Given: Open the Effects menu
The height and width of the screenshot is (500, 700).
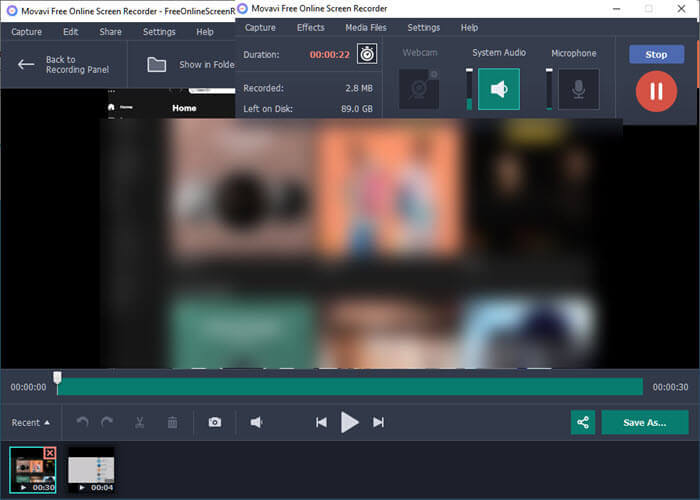Looking at the screenshot, I should tap(310, 28).
